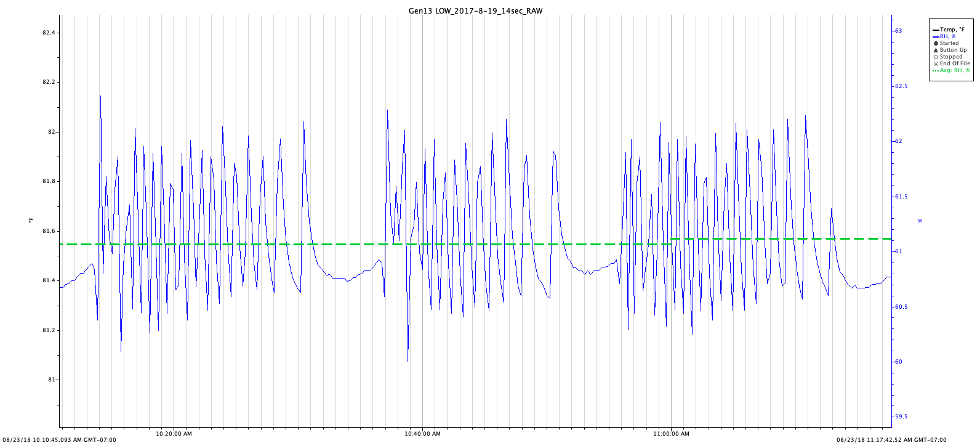Image resolution: width=980 pixels, height=448 pixels.
Task: Click the 10:40:00 AM time axis label
Action: click(x=422, y=434)
